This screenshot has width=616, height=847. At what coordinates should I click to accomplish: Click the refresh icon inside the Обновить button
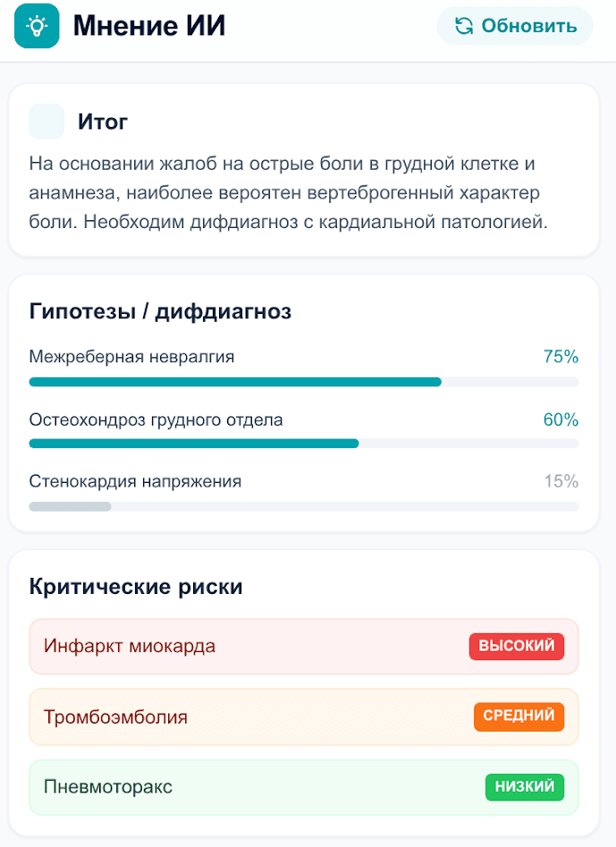(x=464, y=26)
